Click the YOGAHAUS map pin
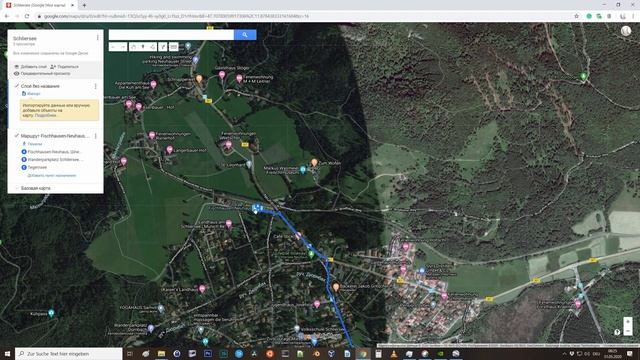The image size is (640, 360). click(x=161, y=308)
